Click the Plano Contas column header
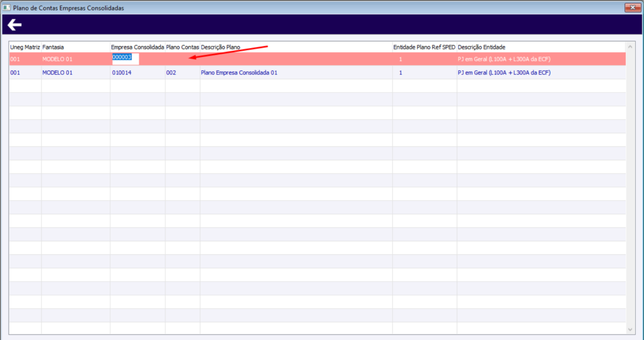The height and width of the screenshot is (340, 644). tap(183, 48)
